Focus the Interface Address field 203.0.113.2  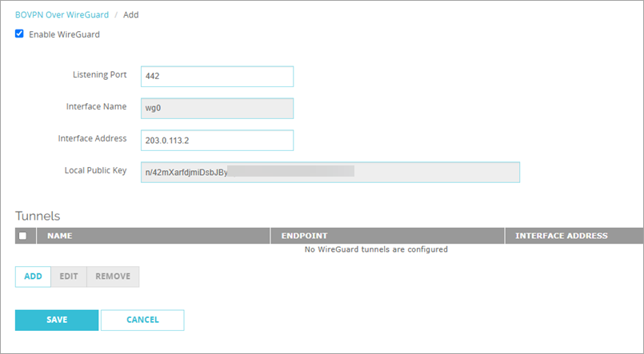(x=217, y=141)
